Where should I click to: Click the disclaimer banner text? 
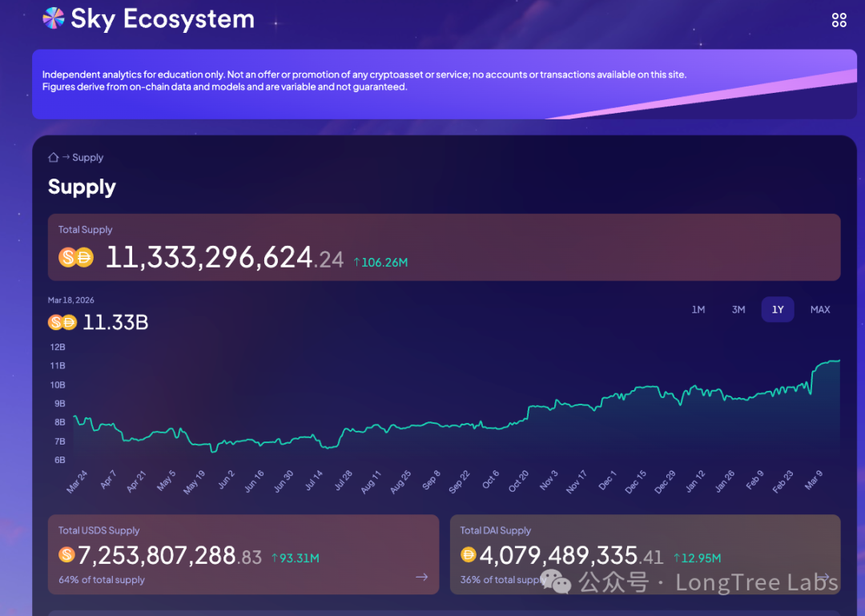click(x=364, y=81)
